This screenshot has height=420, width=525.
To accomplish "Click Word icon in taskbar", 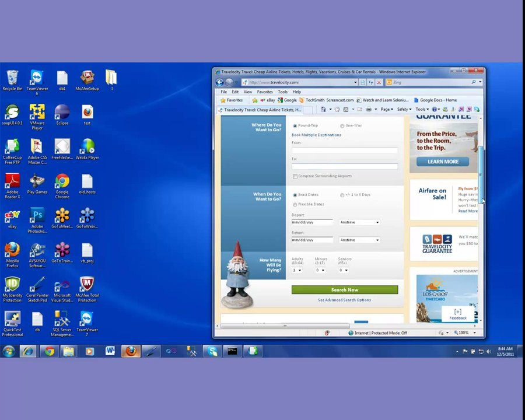I will 110,351.
